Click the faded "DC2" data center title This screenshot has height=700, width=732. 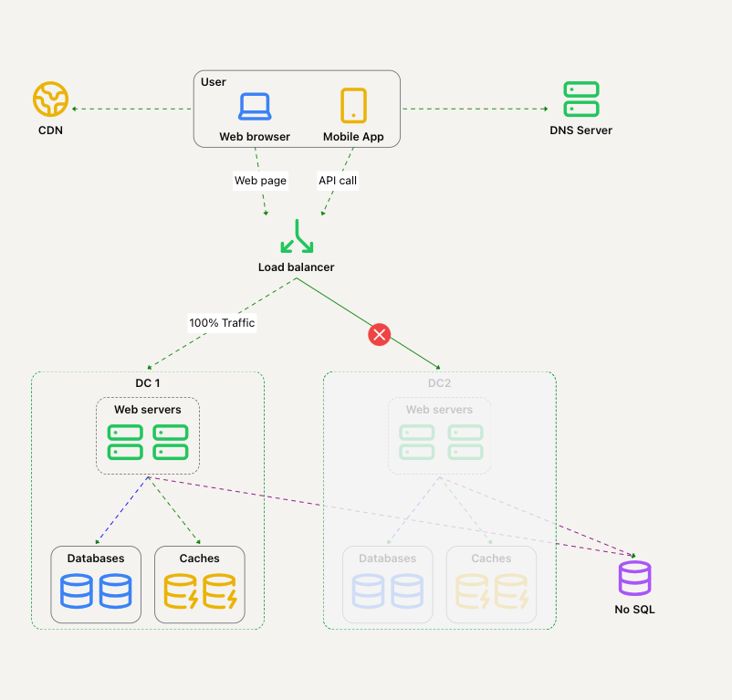439,383
